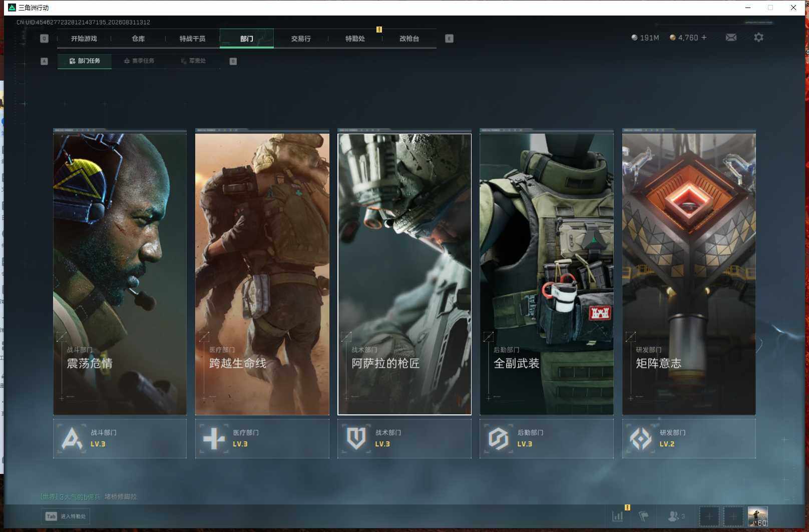
Task: Open game settings gear icon
Action: 758,38
